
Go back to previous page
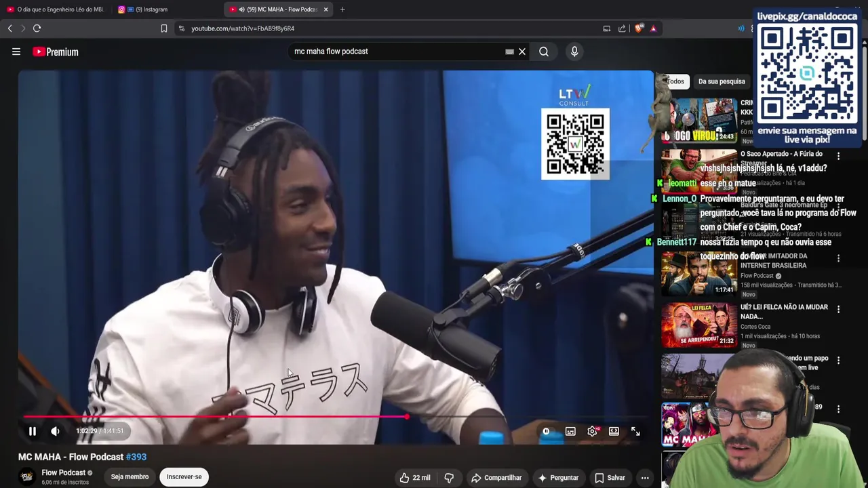9,28
